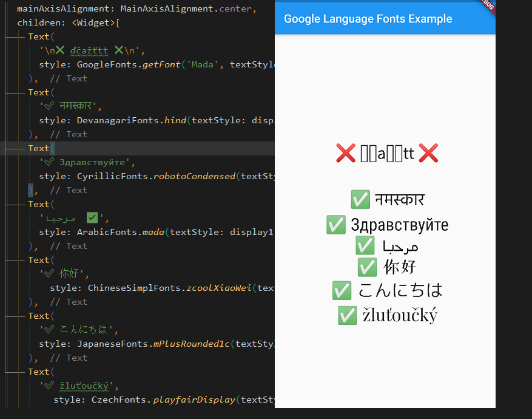Viewport: 532px width, 419px height.
Task: Click the check mark before 你好 in the code
Action: click(x=49, y=273)
